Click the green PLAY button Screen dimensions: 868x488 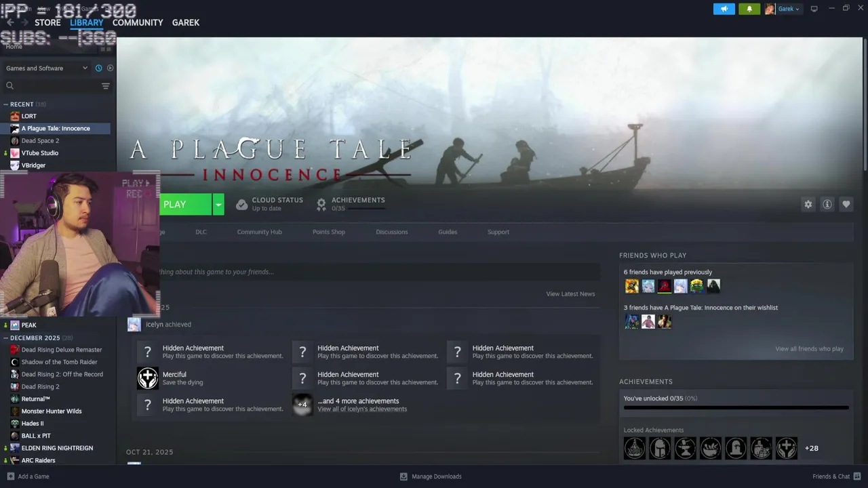(x=185, y=204)
